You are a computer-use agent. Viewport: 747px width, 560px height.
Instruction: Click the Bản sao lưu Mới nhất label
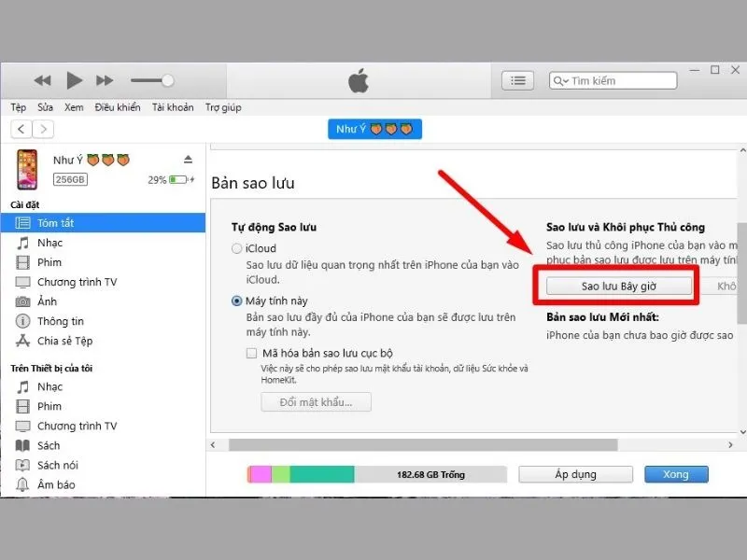point(602,317)
